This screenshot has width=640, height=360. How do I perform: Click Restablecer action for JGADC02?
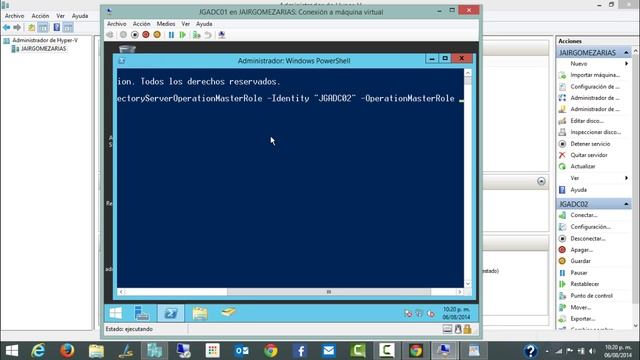coord(584,284)
